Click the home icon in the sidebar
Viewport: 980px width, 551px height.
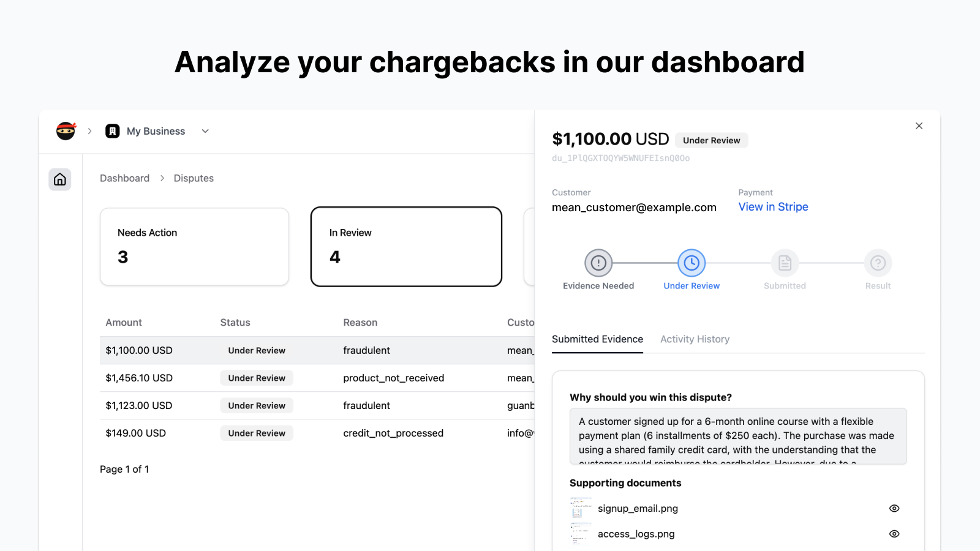point(59,179)
